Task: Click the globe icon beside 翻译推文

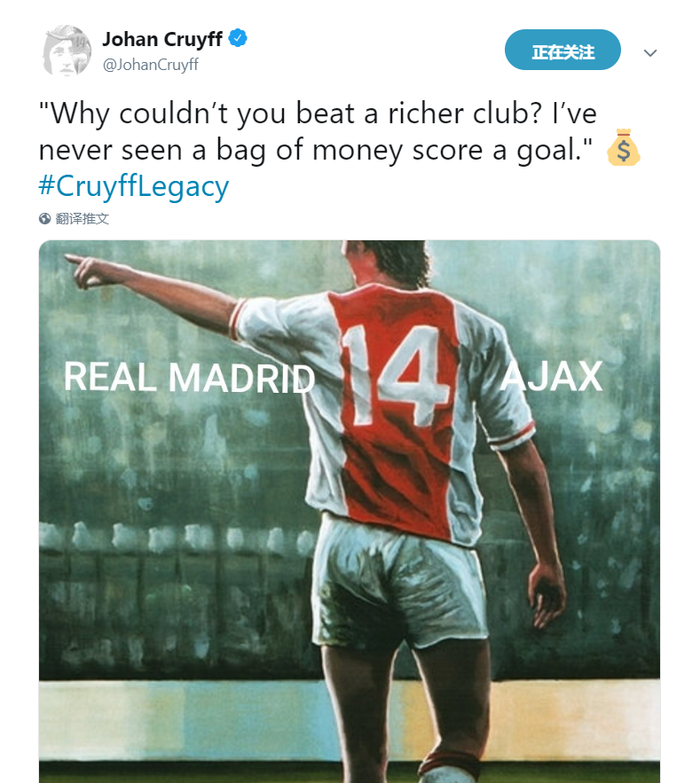Action: [45, 219]
